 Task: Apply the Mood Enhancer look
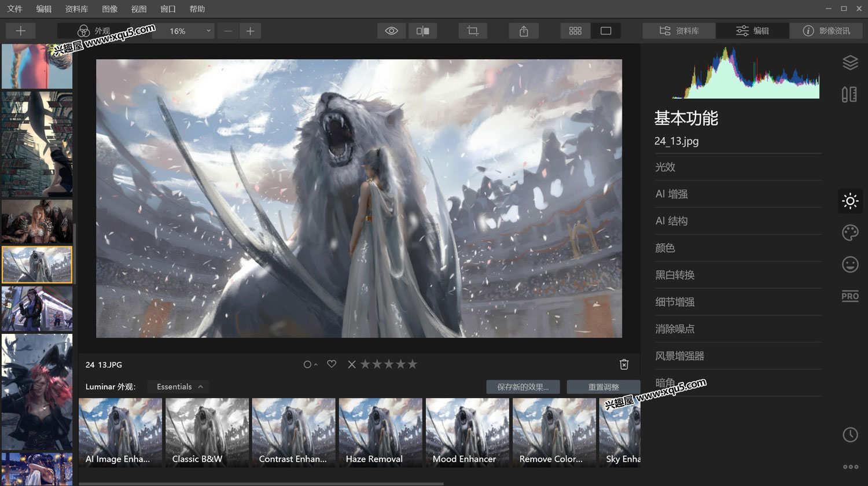tap(468, 432)
